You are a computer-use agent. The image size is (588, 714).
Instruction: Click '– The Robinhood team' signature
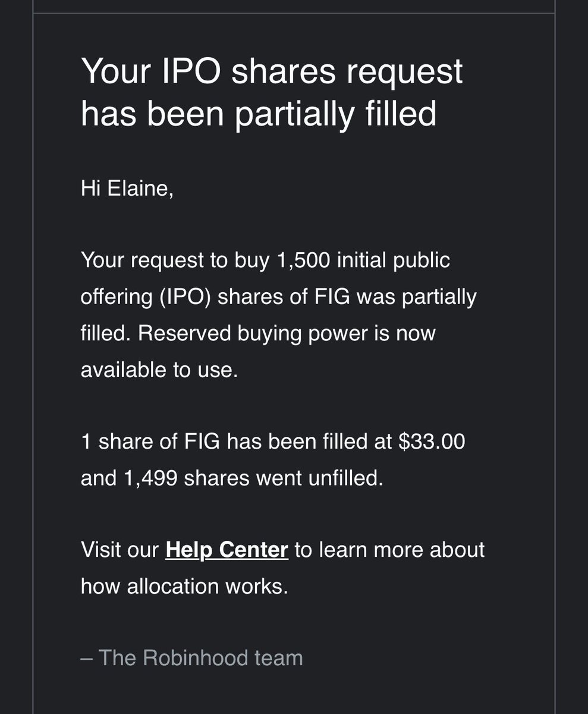(191, 657)
